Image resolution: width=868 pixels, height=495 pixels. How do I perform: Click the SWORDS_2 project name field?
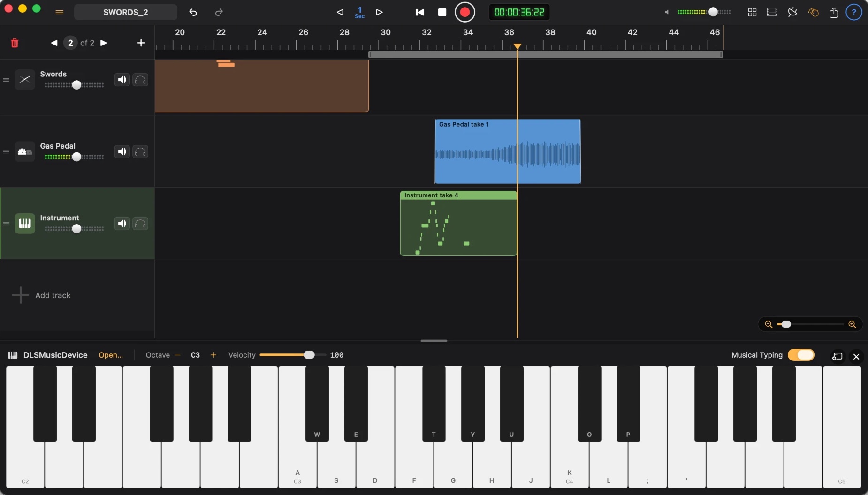[x=126, y=12]
